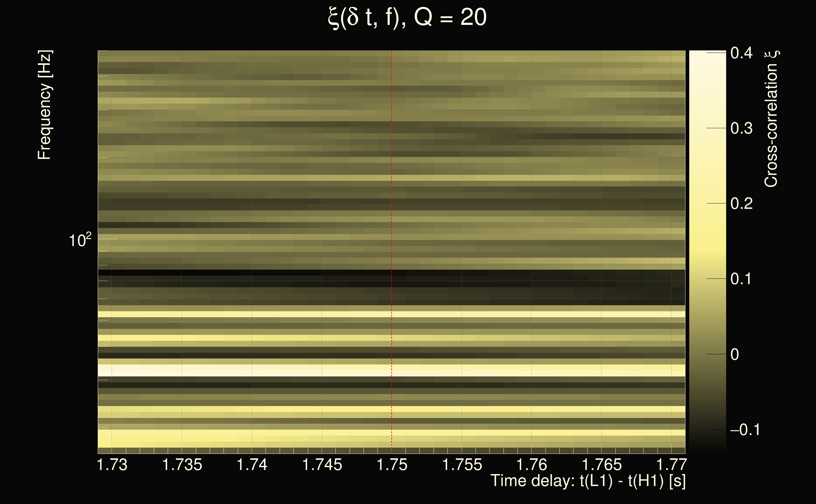
Task: Click the 0 colorbar tick label
Action: [735, 354]
